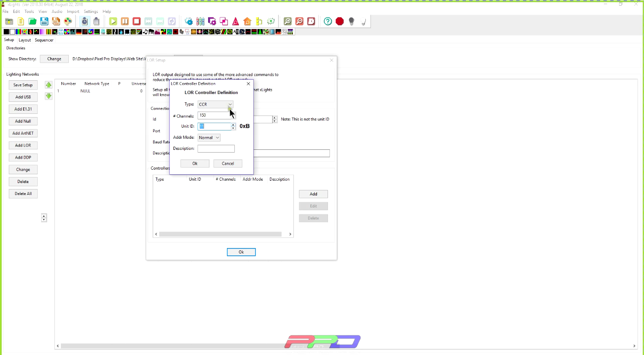This screenshot has height=355, width=644.
Task: Switch to the Sequencer tab
Action: tap(44, 40)
